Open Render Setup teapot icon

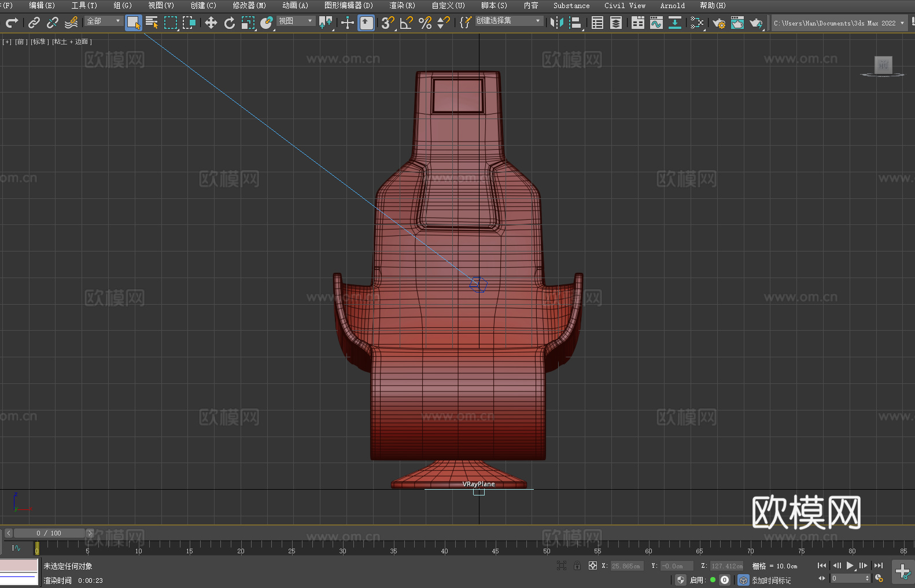719,23
